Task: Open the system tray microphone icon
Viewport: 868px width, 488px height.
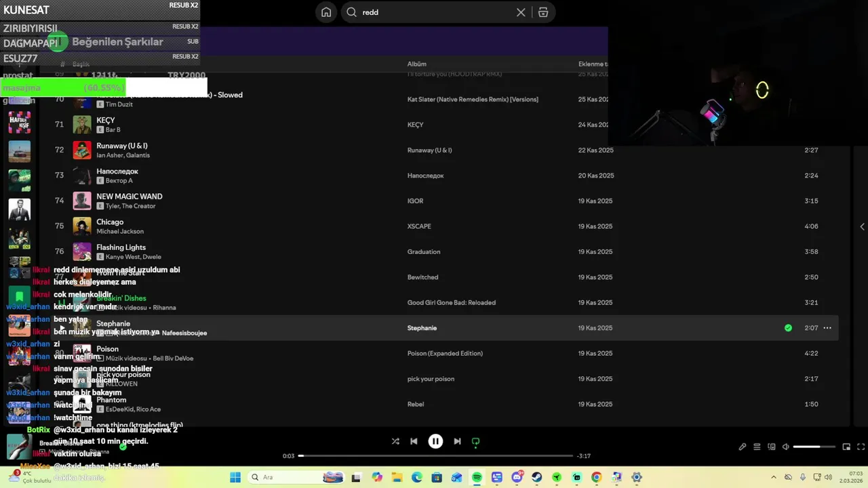Action: (x=803, y=477)
